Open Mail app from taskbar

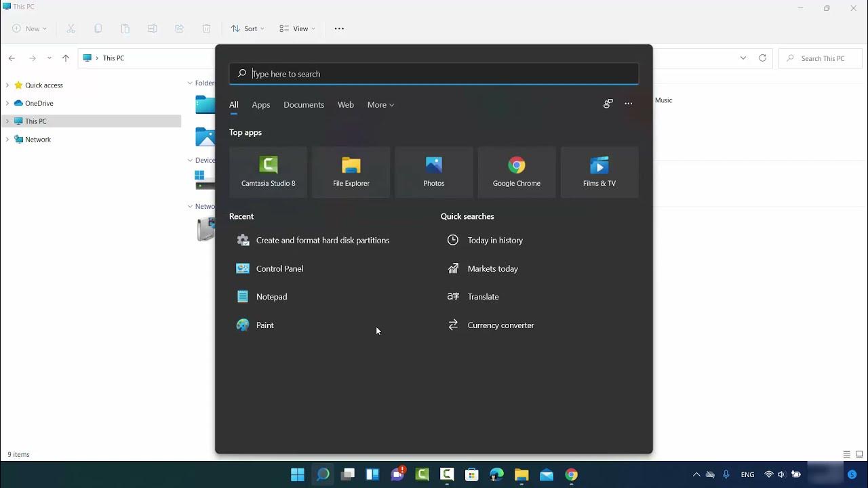tap(547, 474)
